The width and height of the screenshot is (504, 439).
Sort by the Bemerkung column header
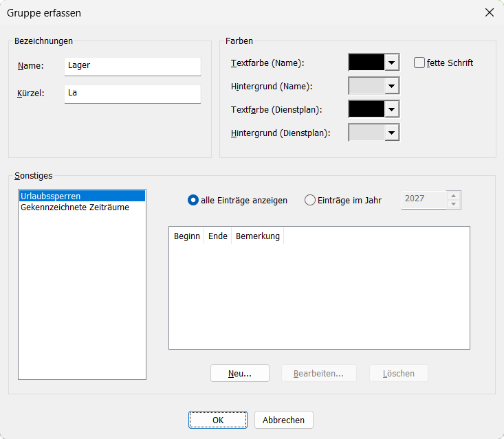[x=257, y=236]
